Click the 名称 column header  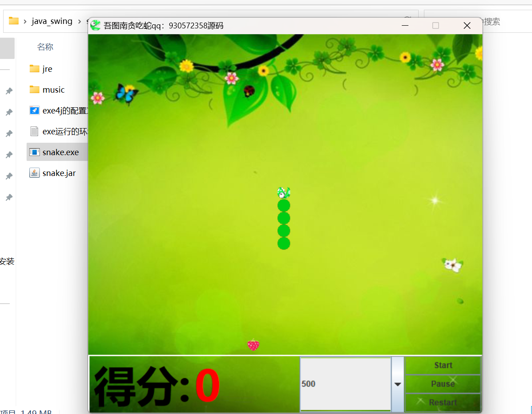pos(45,47)
